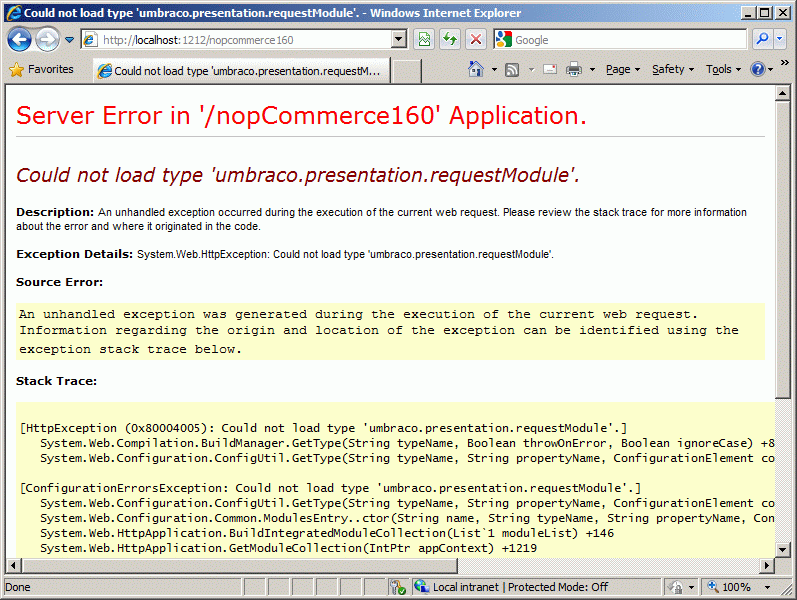
Task: Expand the Help dropdown arrow
Action: pyautogui.click(x=771, y=69)
